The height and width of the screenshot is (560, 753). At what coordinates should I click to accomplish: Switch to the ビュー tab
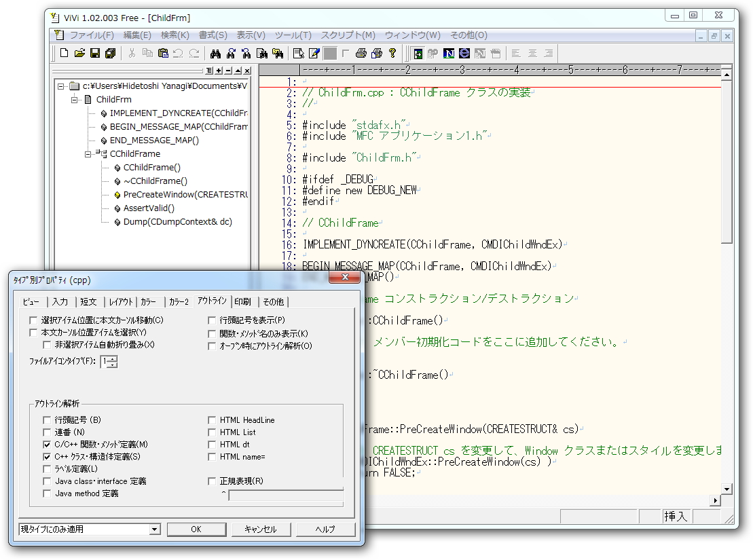point(31,301)
